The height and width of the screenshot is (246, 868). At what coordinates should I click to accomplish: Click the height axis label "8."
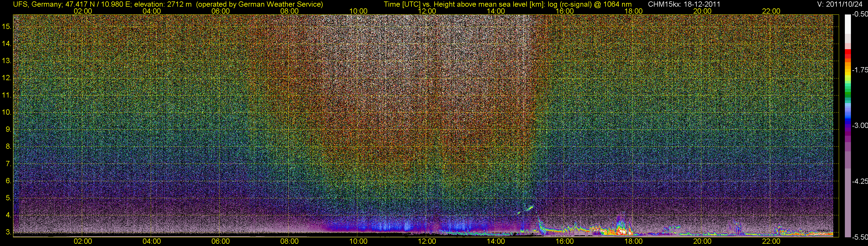pyautogui.click(x=8, y=147)
